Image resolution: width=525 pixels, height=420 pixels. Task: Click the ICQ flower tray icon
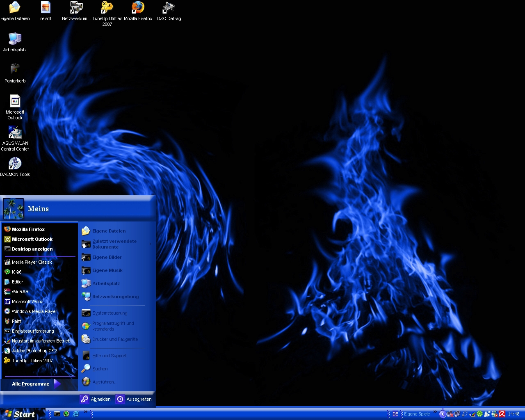(479, 414)
